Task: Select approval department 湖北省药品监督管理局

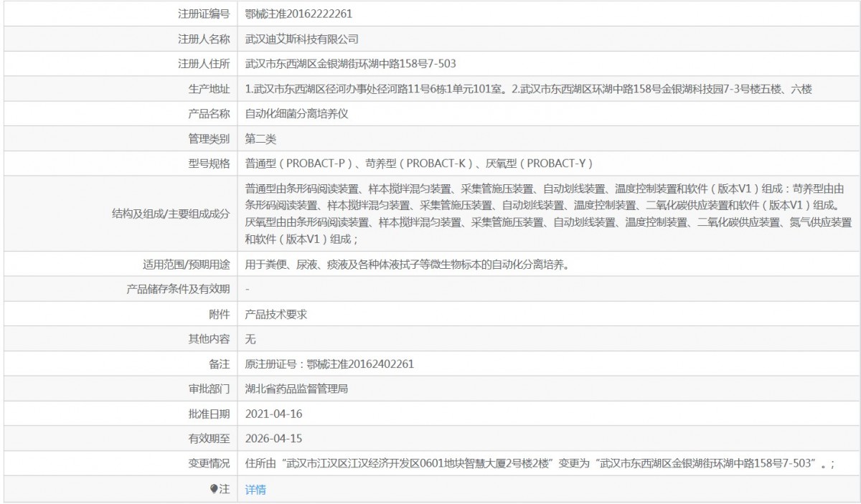Action: tap(296, 389)
